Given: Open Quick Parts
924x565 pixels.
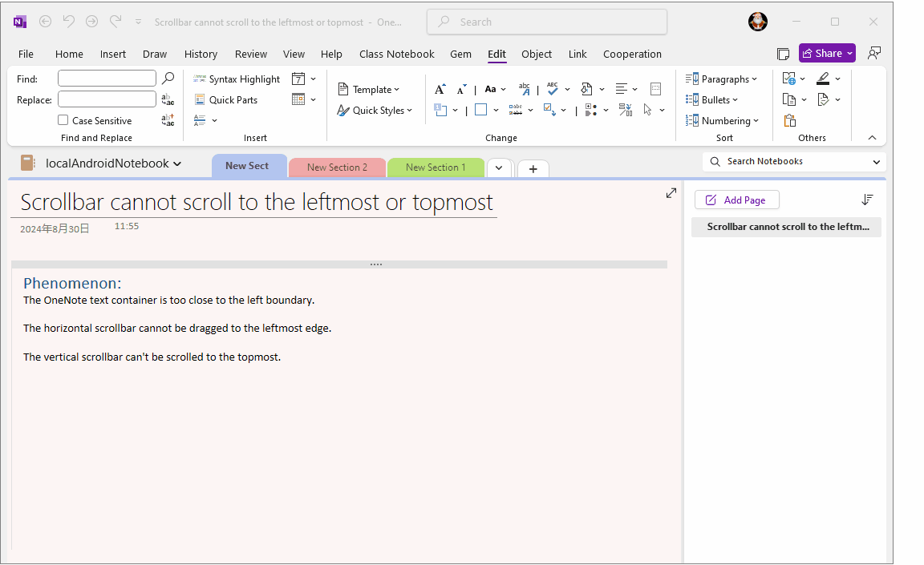Looking at the screenshot, I should [226, 100].
